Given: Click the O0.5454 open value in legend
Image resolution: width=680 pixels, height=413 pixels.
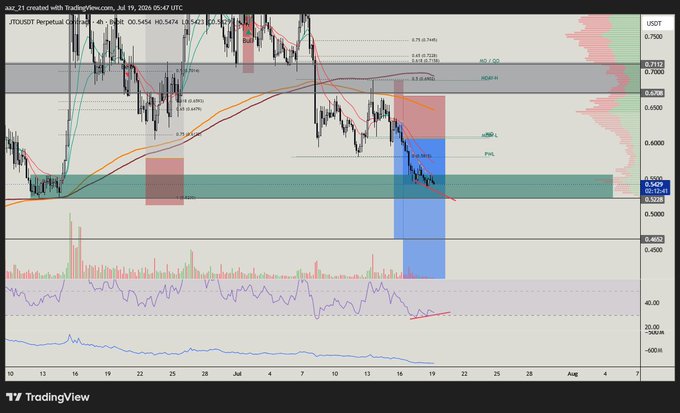Looking at the screenshot, I should pyautogui.click(x=140, y=22).
